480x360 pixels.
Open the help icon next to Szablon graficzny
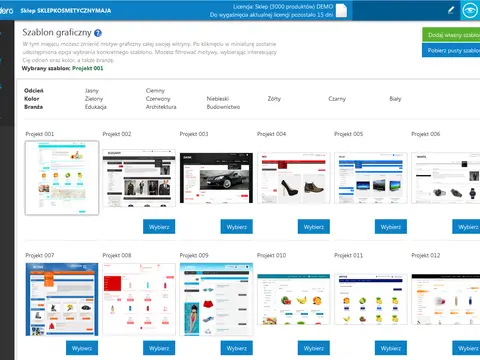click(x=98, y=33)
